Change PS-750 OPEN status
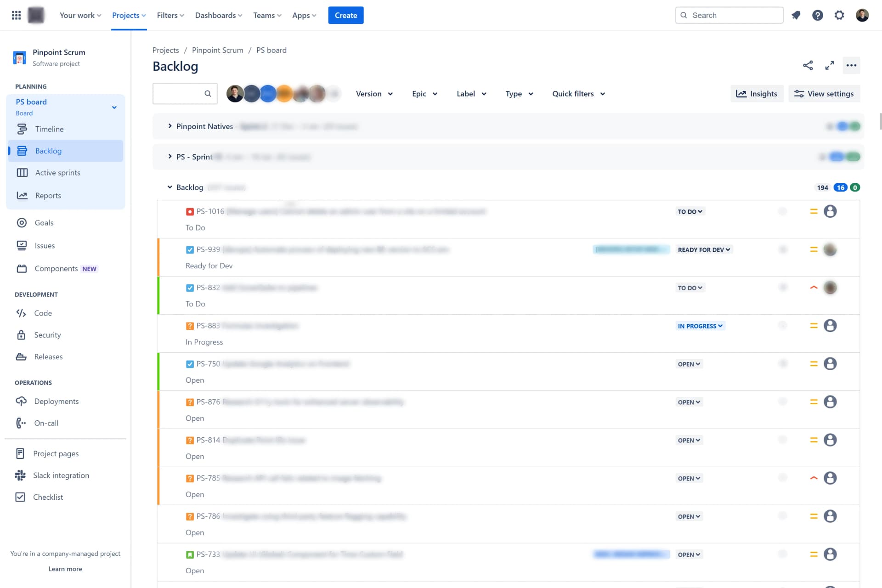882x588 pixels. pos(689,364)
